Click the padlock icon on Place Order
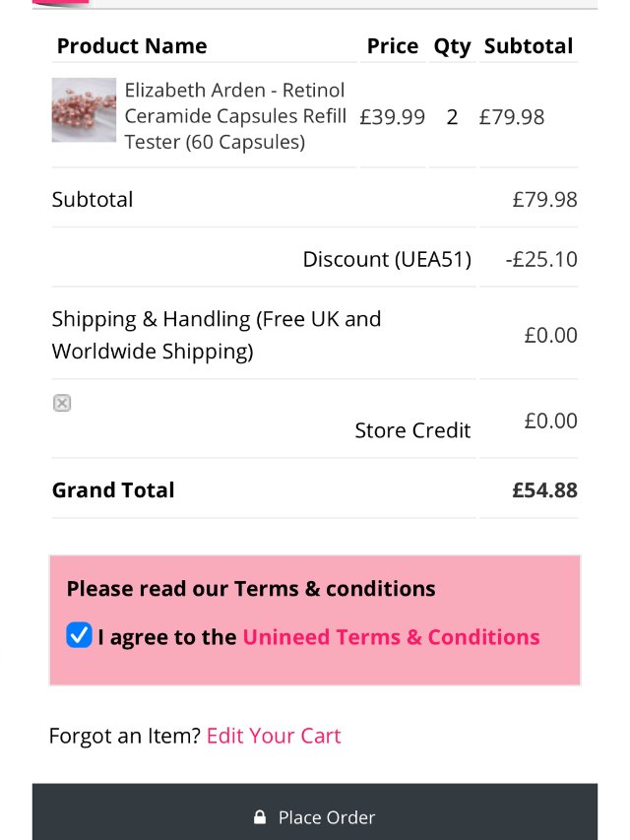 pos(260,817)
